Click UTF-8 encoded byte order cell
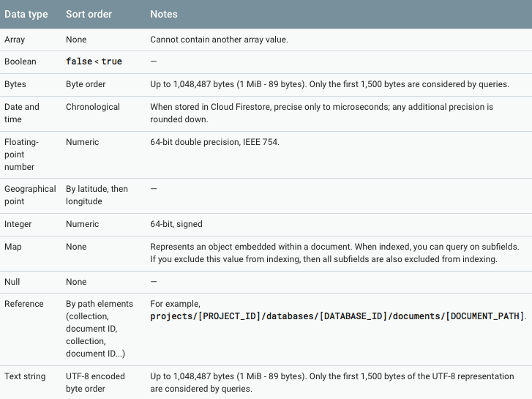 pyautogui.click(x=95, y=382)
